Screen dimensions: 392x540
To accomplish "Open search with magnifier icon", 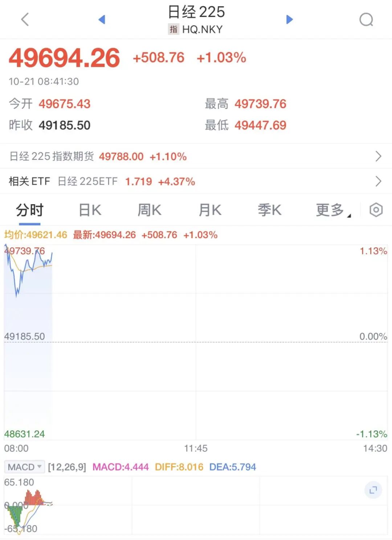I will (366, 20).
